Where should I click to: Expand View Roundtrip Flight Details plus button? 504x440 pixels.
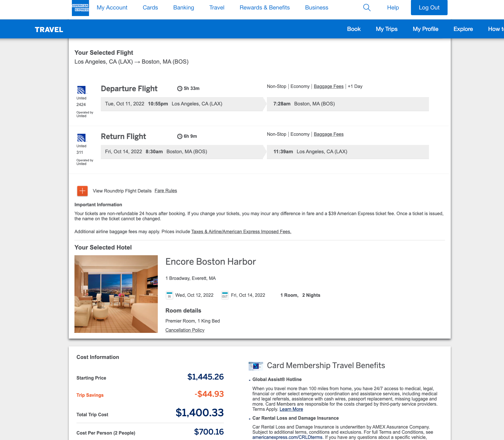82,191
